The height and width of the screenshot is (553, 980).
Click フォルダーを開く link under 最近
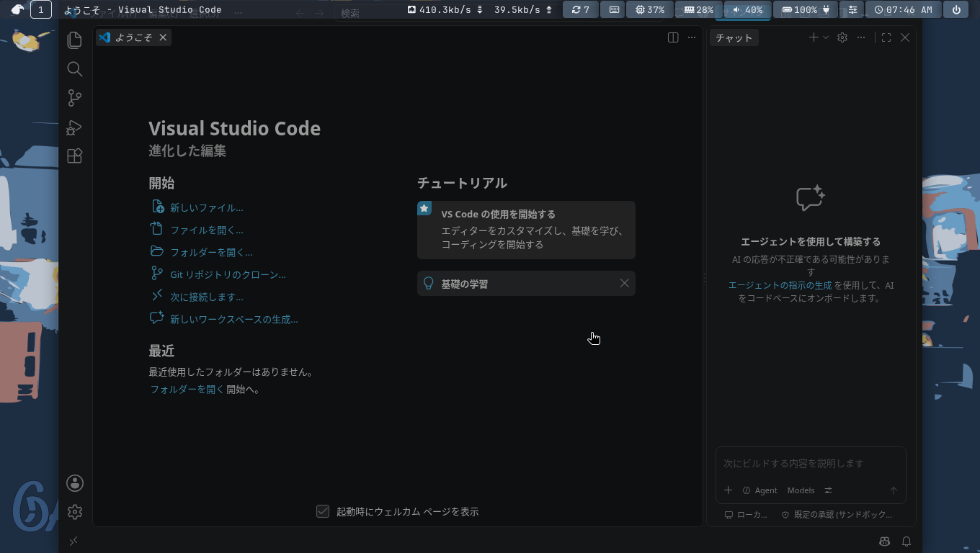[187, 389]
